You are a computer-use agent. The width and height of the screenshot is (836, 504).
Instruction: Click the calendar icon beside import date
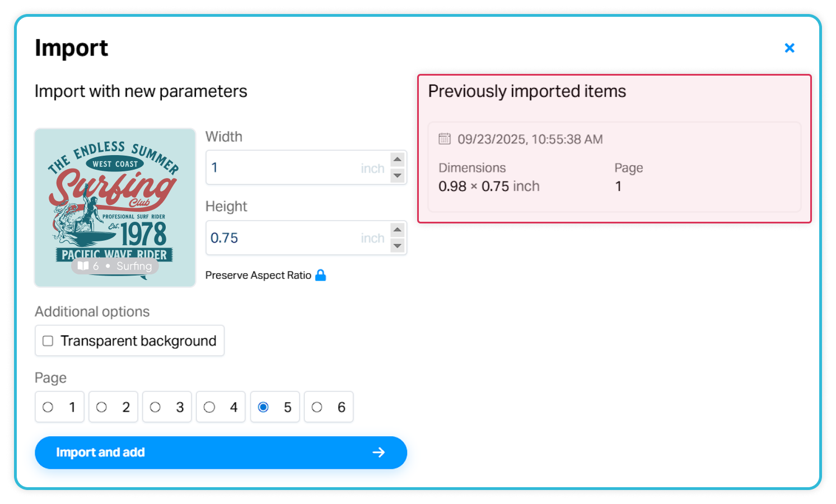tap(445, 139)
